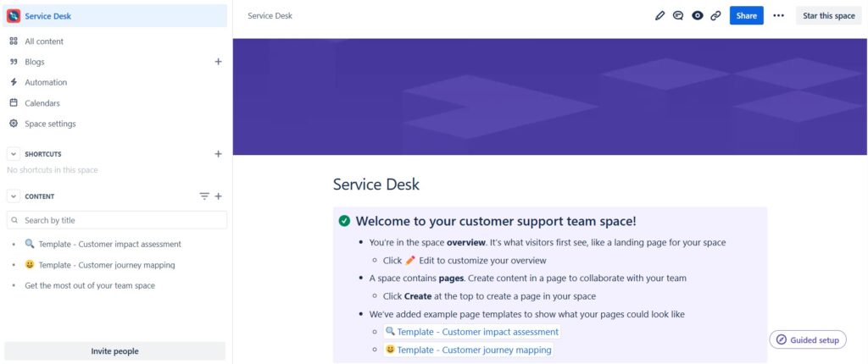868x364 pixels.
Task: Add a shortcut with the plus icon
Action: click(218, 154)
